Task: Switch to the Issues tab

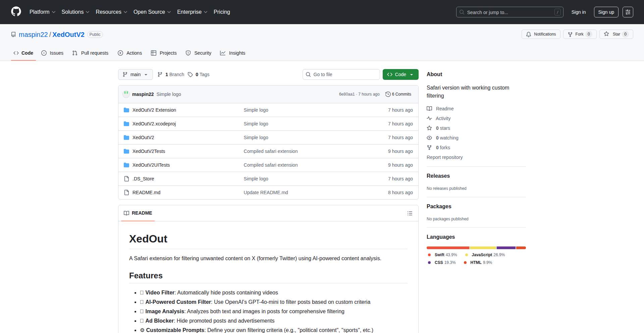Action: pyautogui.click(x=52, y=53)
